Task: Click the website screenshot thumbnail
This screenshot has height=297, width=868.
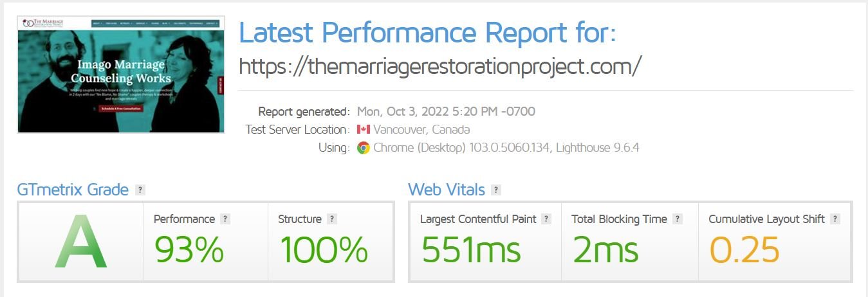Action: 121,74
